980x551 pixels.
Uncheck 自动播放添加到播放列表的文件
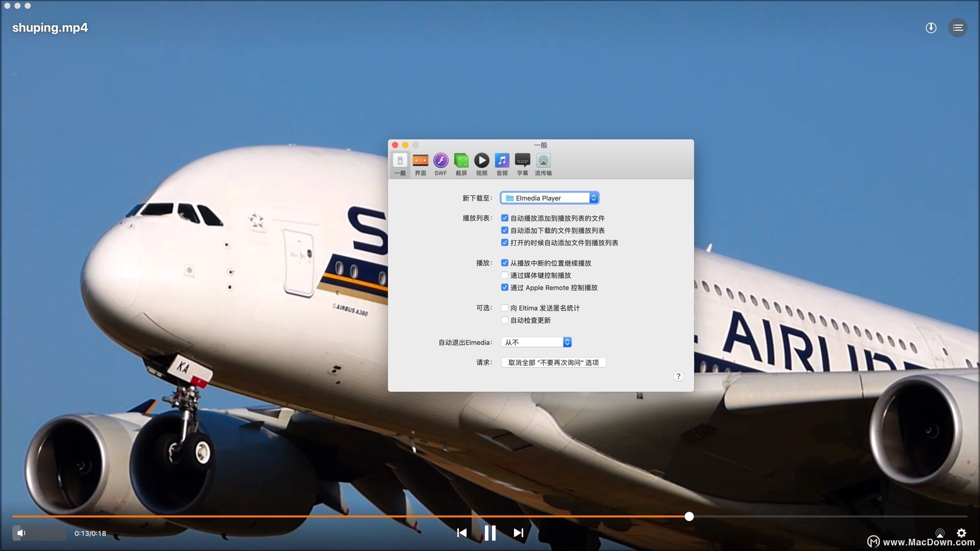[505, 218]
